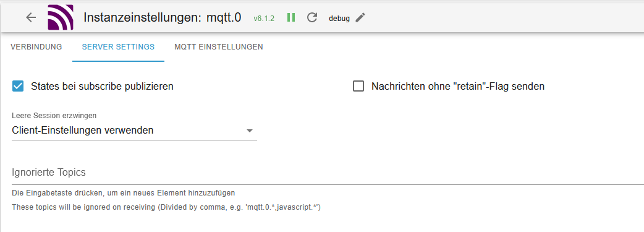The height and width of the screenshot is (232, 644).
Task: Restart the instance with the reload icon
Action: click(312, 17)
